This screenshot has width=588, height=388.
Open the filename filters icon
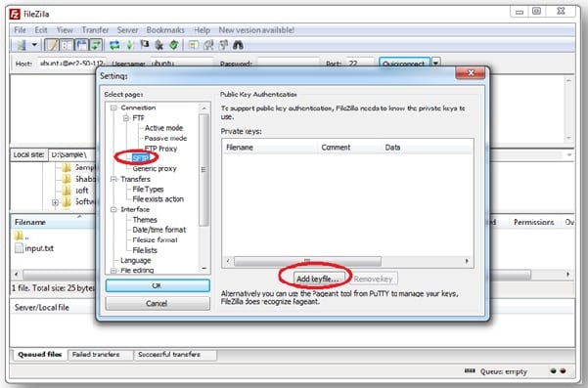pyautogui.click(x=194, y=45)
